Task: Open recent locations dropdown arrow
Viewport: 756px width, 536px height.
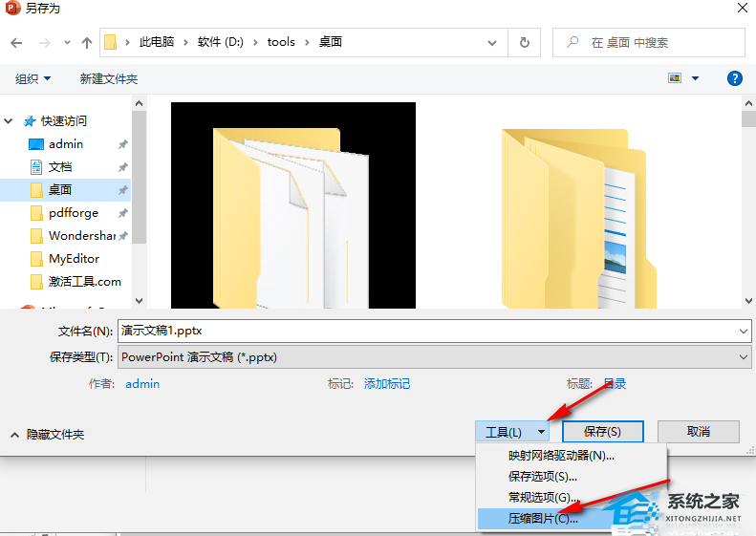Action: (x=67, y=43)
